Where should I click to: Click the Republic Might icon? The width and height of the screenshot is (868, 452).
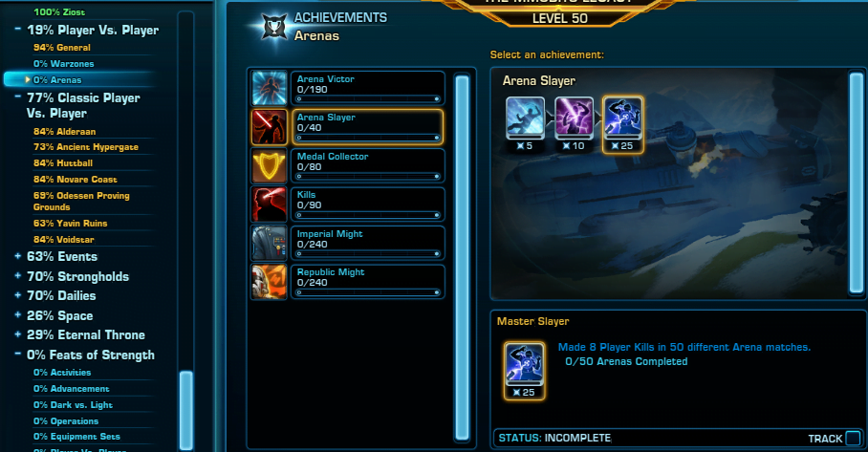coord(269,282)
